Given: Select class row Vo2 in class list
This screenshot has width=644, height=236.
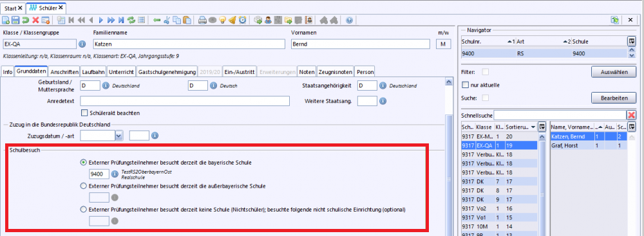Looking at the screenshot, I should point(498,208).
